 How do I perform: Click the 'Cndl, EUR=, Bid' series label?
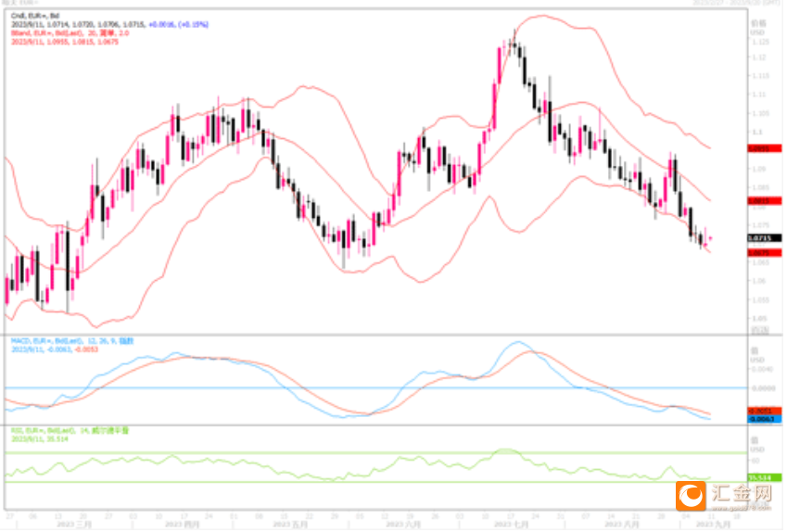tap(35, 16)
